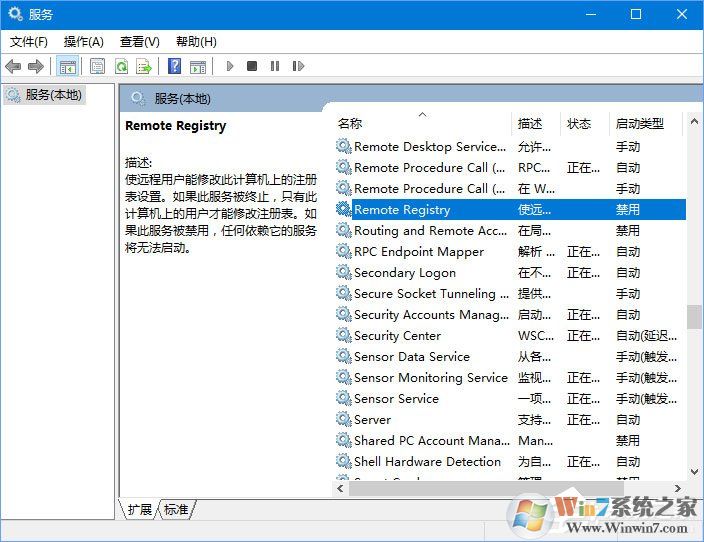This screenshot has height=542, width=704.
Task: Click the gear icon of Shell Hardware Detection row
Action: point(343,461)
